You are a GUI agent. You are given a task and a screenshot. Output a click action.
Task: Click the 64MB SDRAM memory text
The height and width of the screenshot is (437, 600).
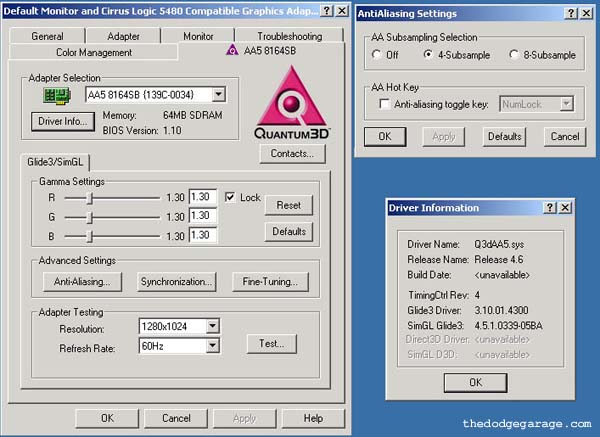click(x=192, y=115)
